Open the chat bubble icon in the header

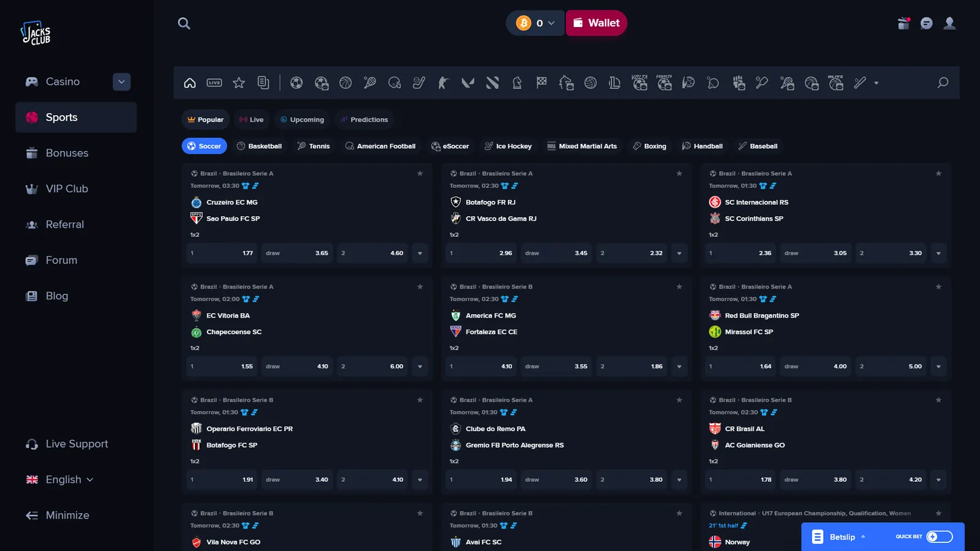[x=927, y=23]
